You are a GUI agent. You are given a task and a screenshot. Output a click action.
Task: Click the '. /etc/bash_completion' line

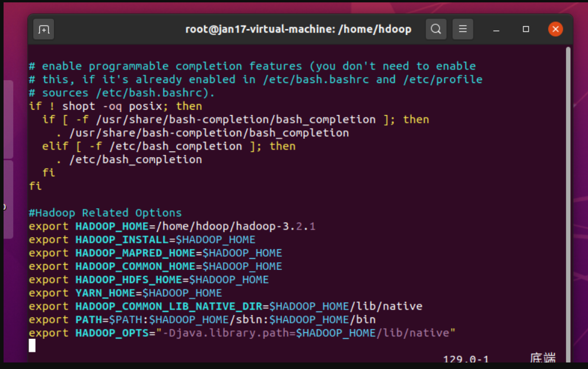click(x=129, y=160)
